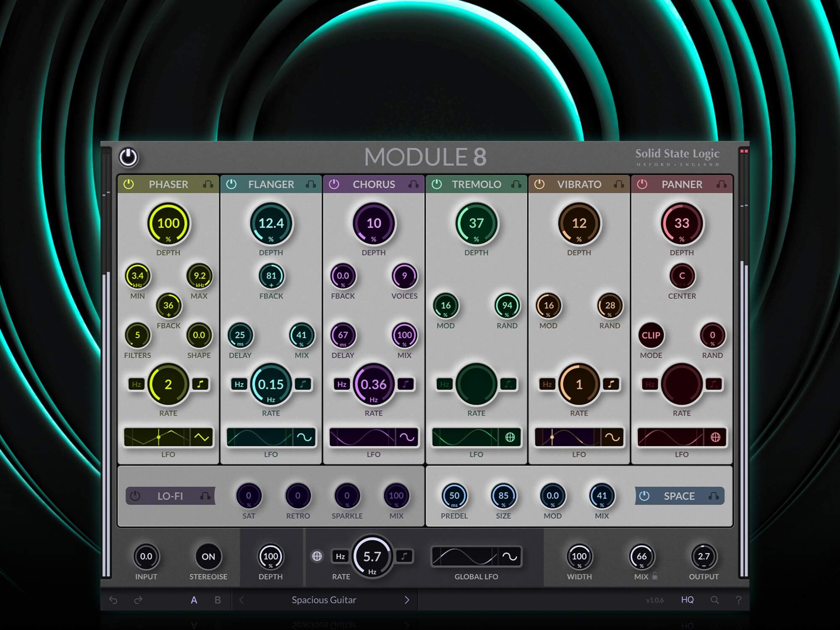The width and height of the screenshot is (840, 630).
Task: Click the Phaser rate note-sync icon
Action: click(x=200, y=384)
